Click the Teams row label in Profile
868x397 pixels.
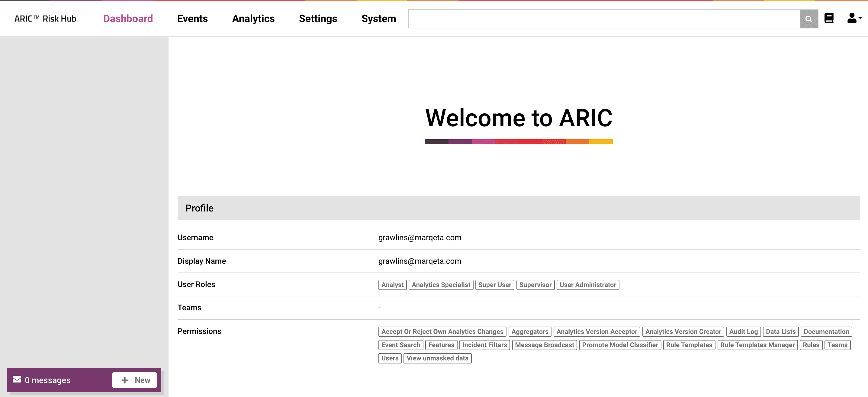click(x=189, y=308)
